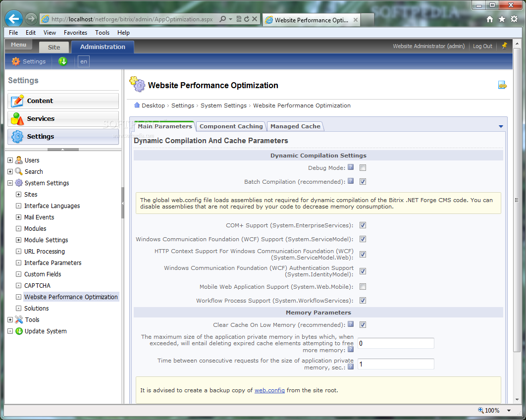The width and height of the screenshot is (526, 420).
Task: Collapse the sidebar sections with splitter handle
Action: coord(63,149)
